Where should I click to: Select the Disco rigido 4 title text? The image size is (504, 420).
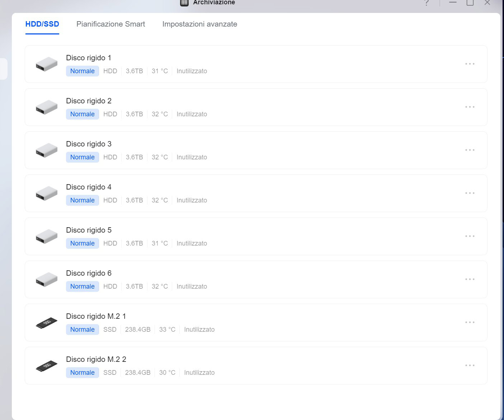[89, 187]
